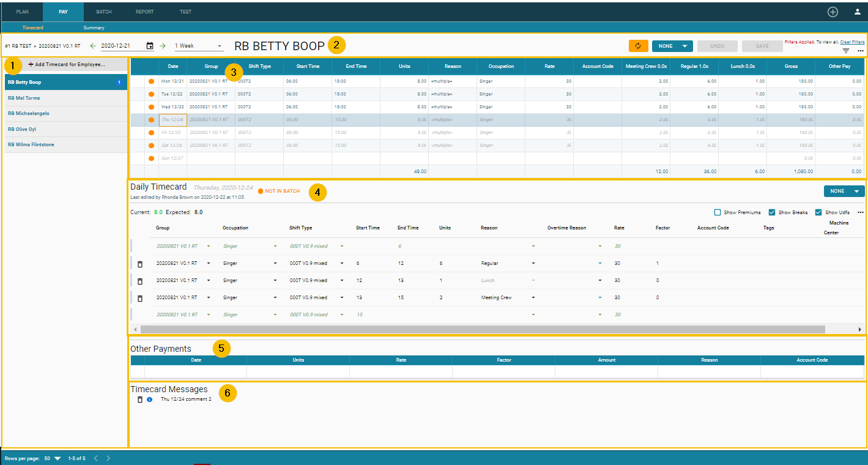This screenshot has height=465, width=868.
Task: Uncheck the Show Udfs checkbox
Action: (819, 212)
